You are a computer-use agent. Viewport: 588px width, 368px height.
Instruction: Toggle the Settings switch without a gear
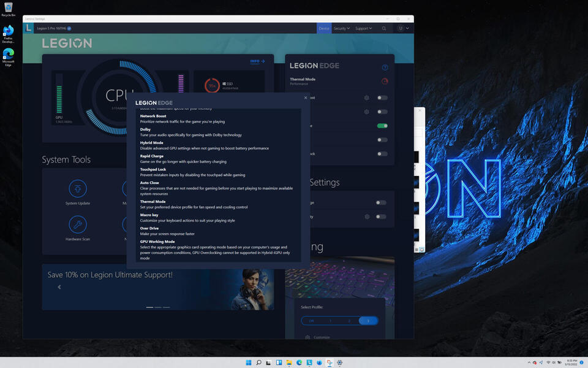[x=381, y=203]
